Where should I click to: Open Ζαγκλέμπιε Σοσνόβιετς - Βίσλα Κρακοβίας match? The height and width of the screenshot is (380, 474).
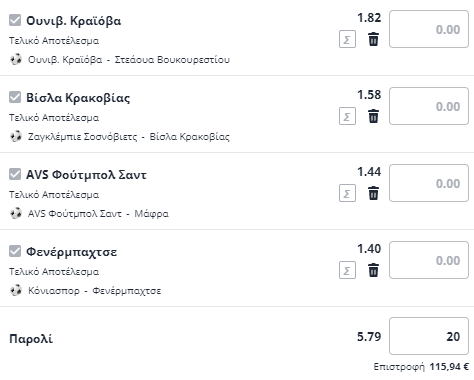(x=129, y=137)
